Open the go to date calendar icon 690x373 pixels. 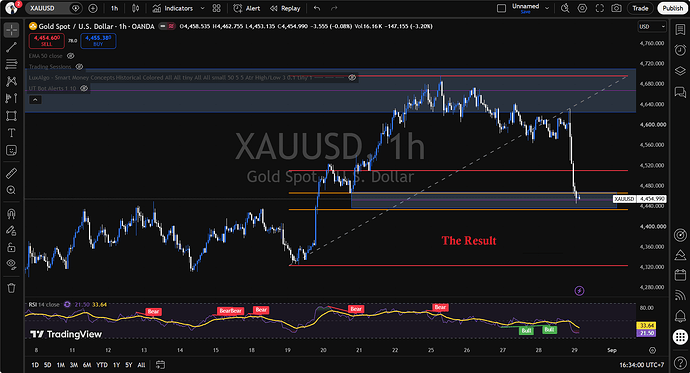coord(160,365)
